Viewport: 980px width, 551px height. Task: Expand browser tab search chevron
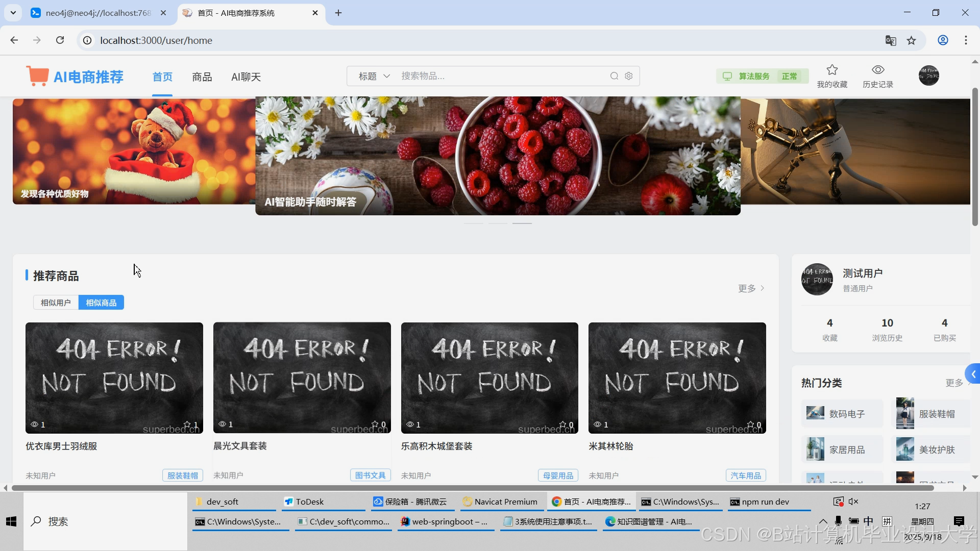click(13, 13)
